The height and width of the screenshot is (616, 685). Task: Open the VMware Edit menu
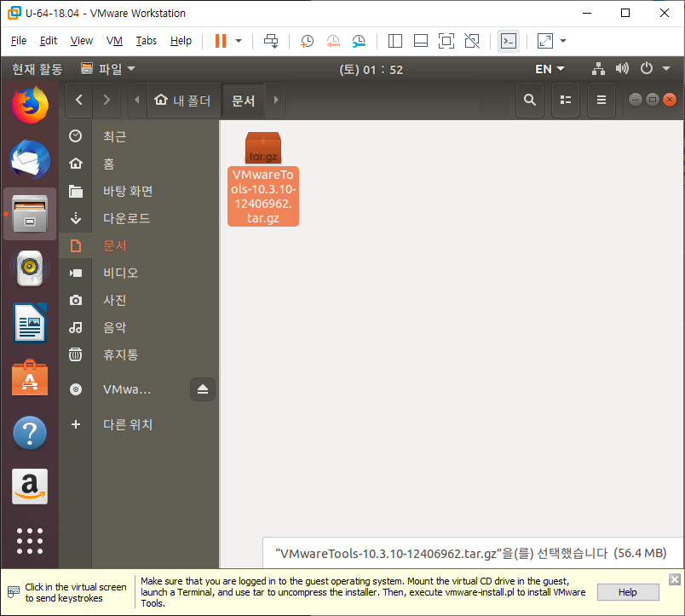tap(49, 41)
